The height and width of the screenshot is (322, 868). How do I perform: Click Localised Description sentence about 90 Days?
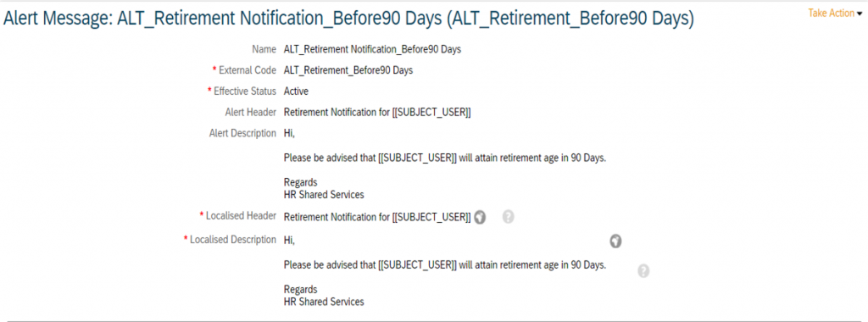[445, 264]
